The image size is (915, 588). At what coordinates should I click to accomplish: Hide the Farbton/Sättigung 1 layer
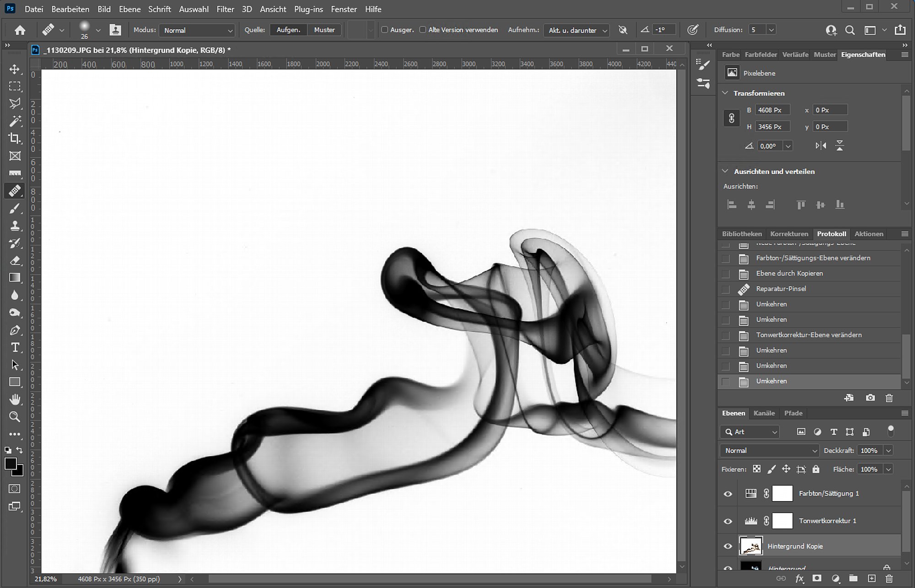pos(728,494)
